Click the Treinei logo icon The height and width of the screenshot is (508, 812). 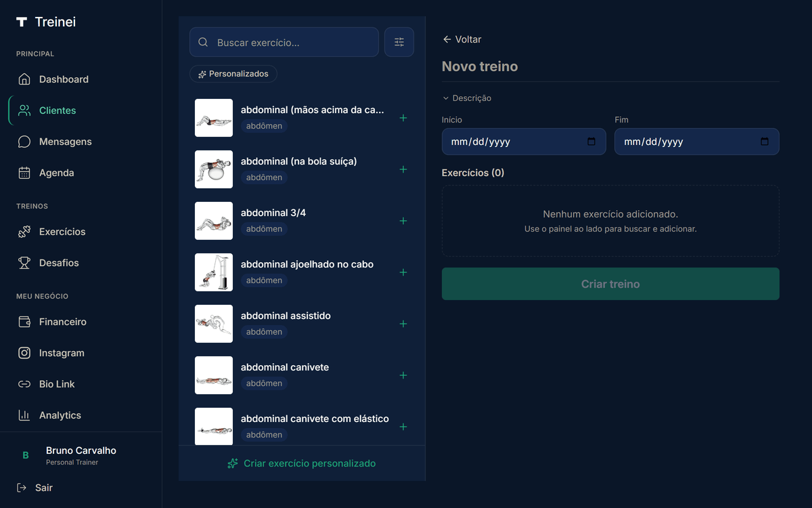coord(22,22)
